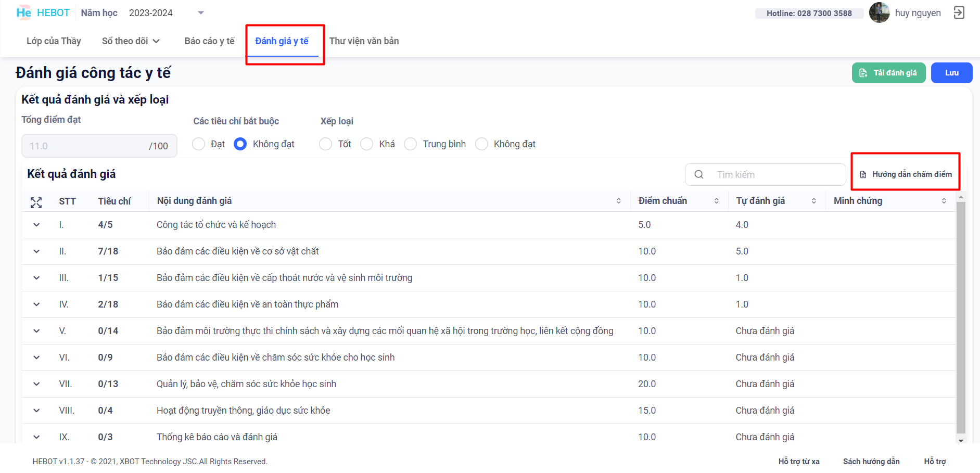Choose the Trung bình rating
Image resolution: width=980 pixels, height=473 pixels.
click(411, 144)
